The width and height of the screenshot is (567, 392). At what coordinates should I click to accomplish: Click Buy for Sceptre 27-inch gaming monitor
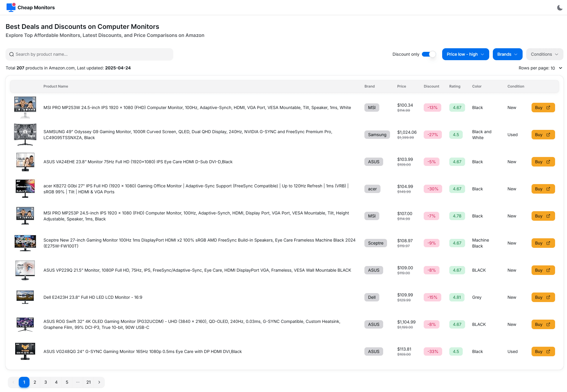pyautogui.click(x=543, y=243)
